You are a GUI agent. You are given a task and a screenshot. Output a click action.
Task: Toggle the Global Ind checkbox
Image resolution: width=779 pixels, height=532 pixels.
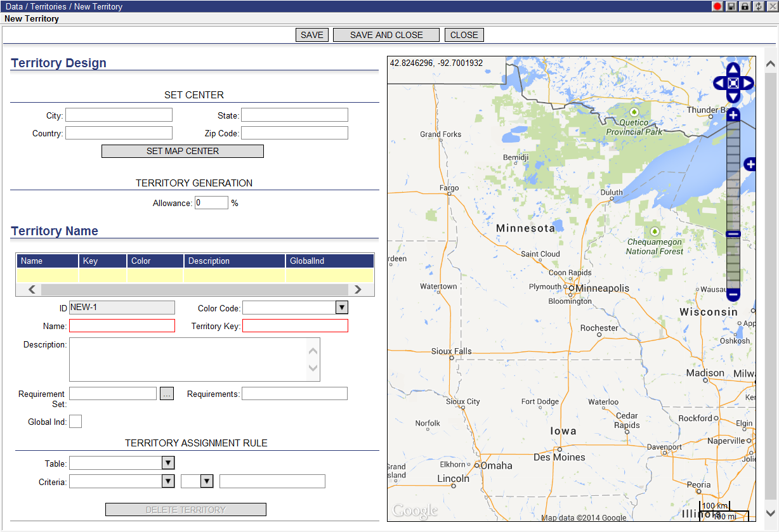tap(75, 422)
